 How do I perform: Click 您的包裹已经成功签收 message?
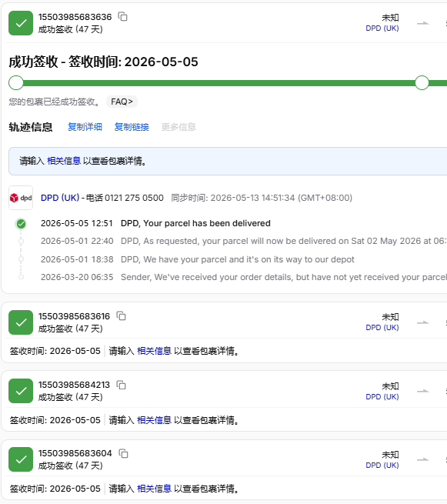(54, 102)
